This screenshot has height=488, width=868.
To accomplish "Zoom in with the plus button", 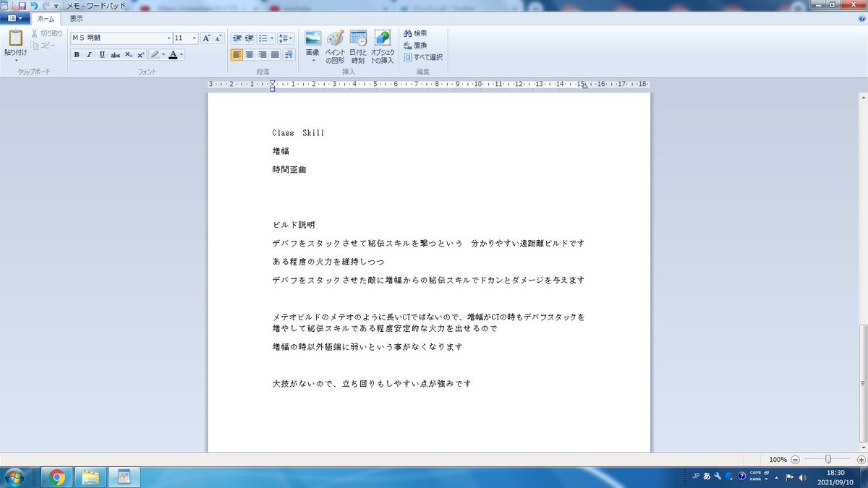I will [861, 459].
